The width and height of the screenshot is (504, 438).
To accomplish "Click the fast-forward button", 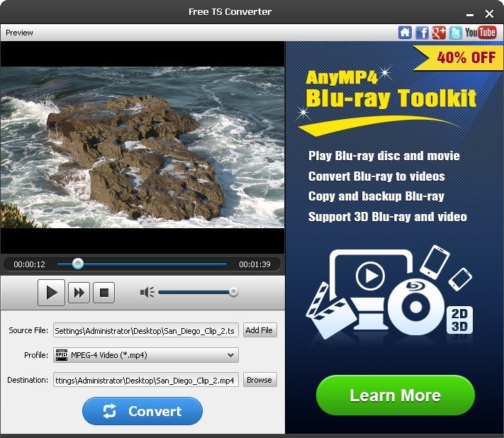I will coord(79,293).
